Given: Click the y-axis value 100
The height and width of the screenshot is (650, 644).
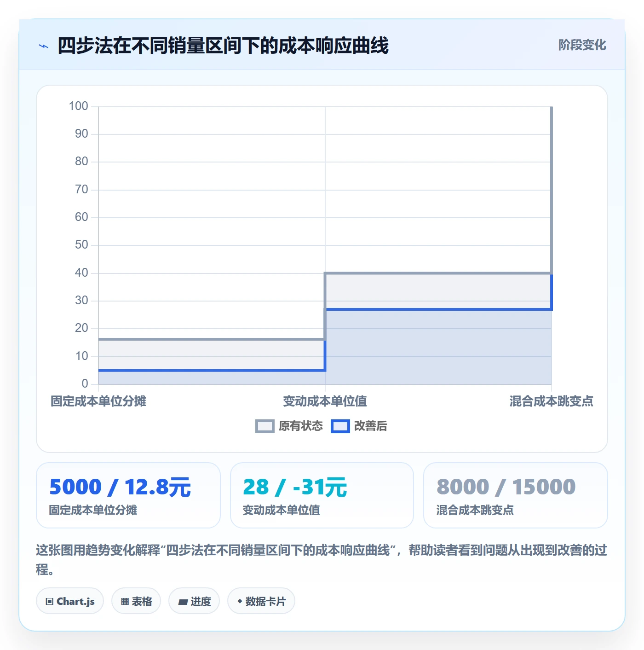Looking at the screenshot, I should click(78, 106).
